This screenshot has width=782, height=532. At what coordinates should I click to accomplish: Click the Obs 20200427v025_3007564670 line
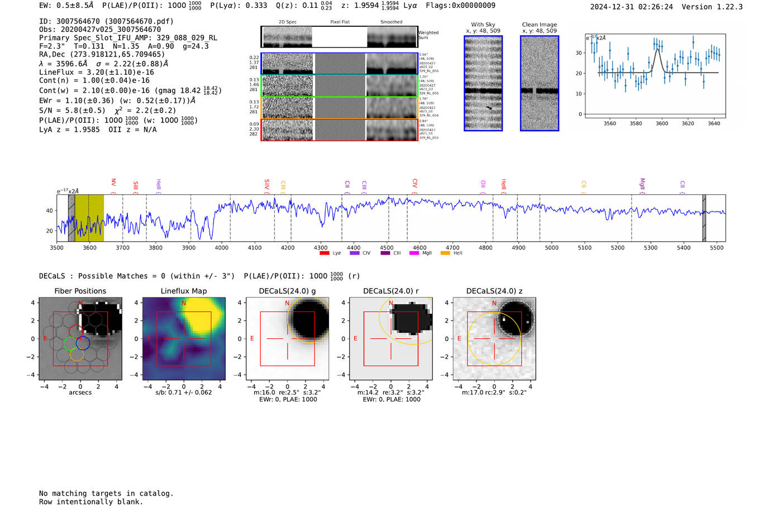coord(100,30)
